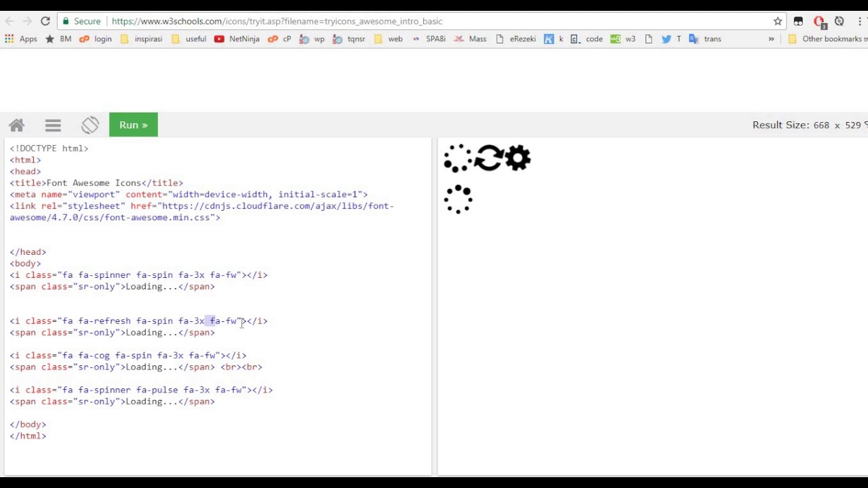868x488 pixels.
Task: Open the blank-page bookmark after w3
Action: (x=649, y=39)
